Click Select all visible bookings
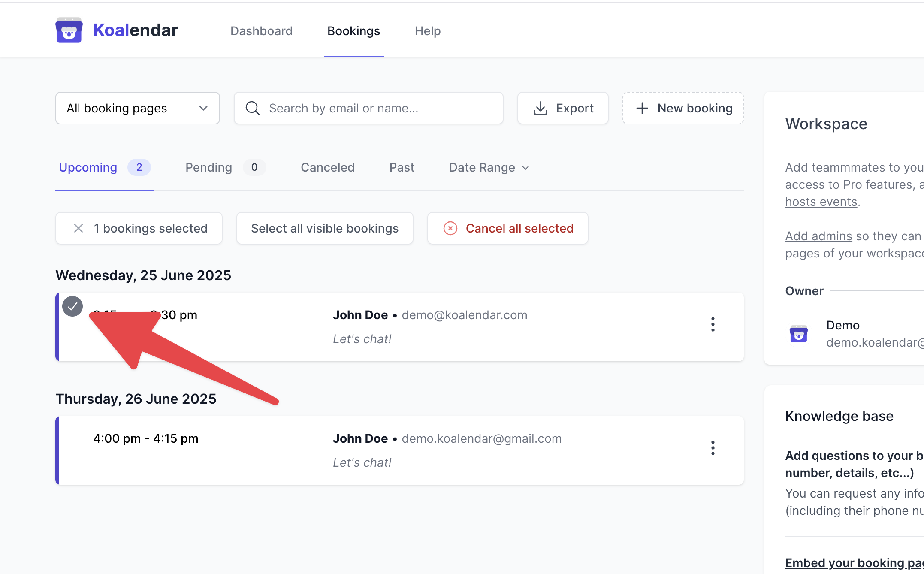The image size is (924, 574). point(325,228)
